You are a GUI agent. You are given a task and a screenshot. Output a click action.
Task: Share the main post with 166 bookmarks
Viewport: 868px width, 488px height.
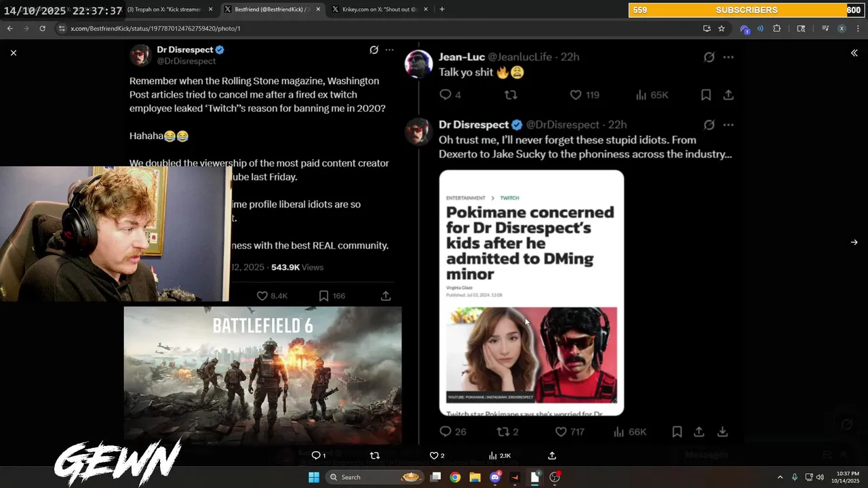click(x=385, y=296)
